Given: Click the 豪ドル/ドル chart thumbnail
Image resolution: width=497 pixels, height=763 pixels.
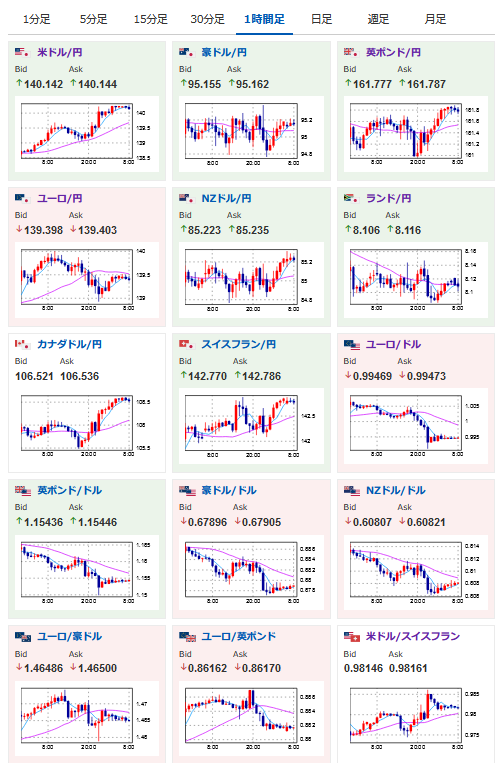Looking at the screenshot, I should click(251, 573).
